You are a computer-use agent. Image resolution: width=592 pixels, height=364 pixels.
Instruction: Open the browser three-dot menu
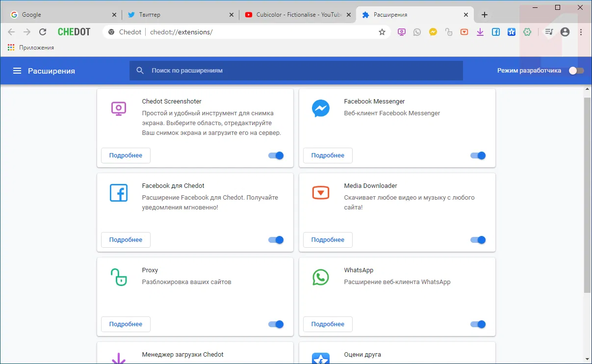coord(581,32)
